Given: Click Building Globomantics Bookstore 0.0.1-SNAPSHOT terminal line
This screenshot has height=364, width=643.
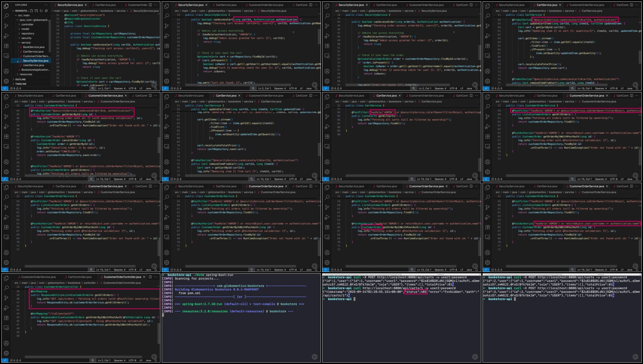Looking at the screenshot, I should pyautogui.click(x=217, y=289).
